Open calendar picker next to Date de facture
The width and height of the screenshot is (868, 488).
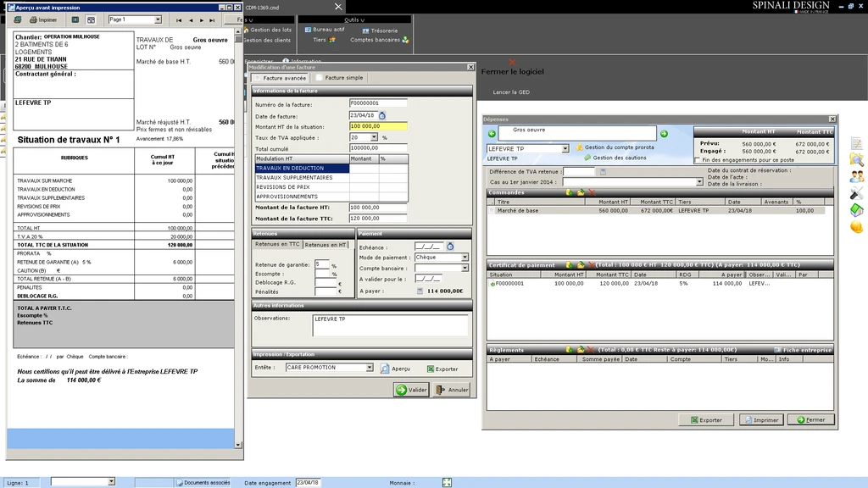[381, 115]
